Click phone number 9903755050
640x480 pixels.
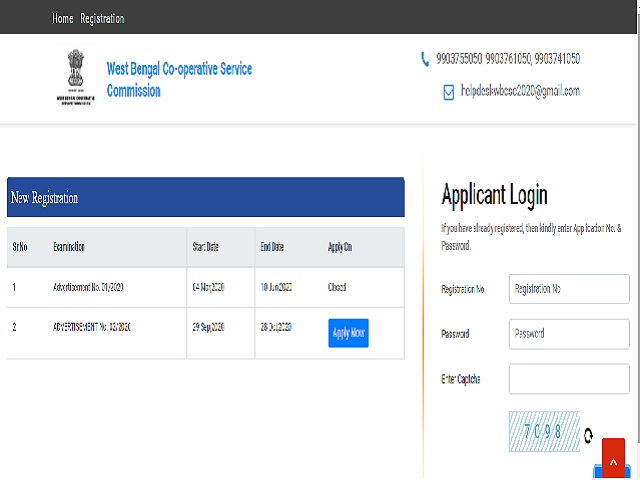pyautogui.click(x=459, y=59)
